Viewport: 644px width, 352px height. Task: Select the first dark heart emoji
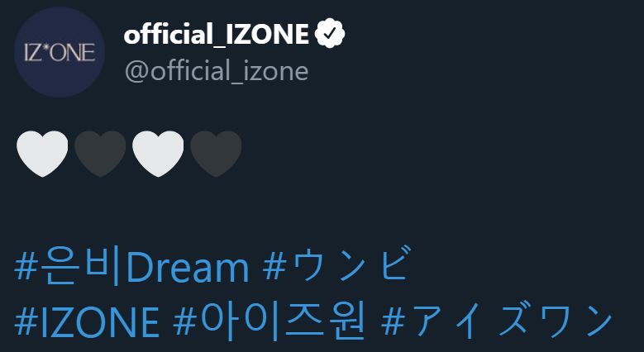[100, 155]
